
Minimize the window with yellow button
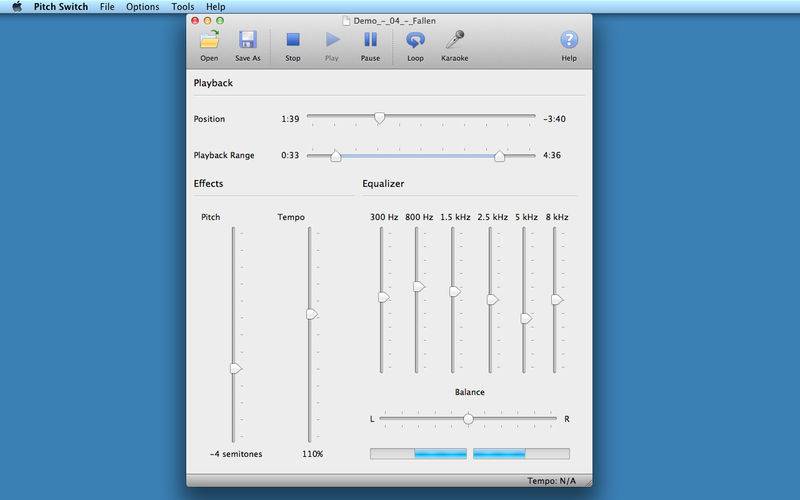tap(207, 20)
